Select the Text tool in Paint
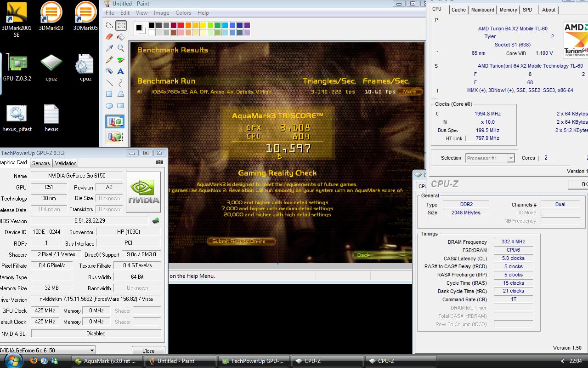588x368 pixels. pyautogui.click(x=121, y=71)
